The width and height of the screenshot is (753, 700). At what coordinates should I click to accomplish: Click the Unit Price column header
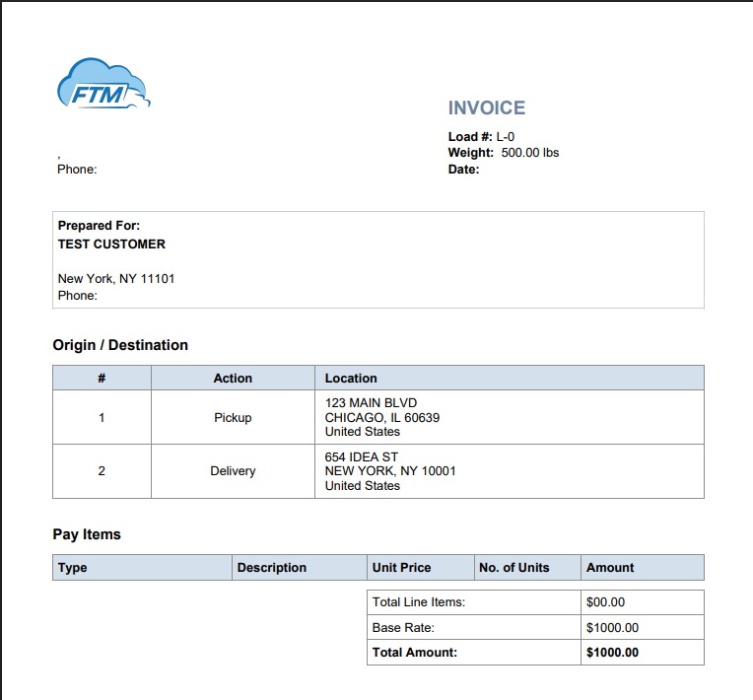pos(401,568)
